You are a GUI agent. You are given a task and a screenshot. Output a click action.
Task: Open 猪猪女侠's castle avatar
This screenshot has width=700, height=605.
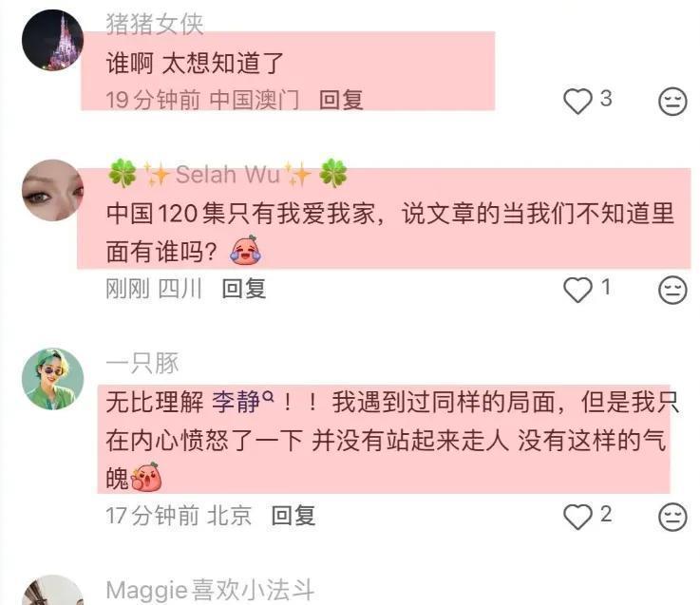coord(52,40)
